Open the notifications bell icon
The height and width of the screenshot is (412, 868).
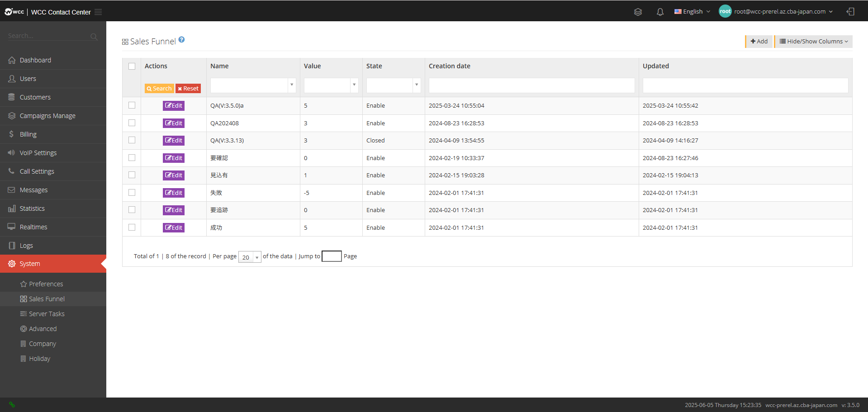660,12
